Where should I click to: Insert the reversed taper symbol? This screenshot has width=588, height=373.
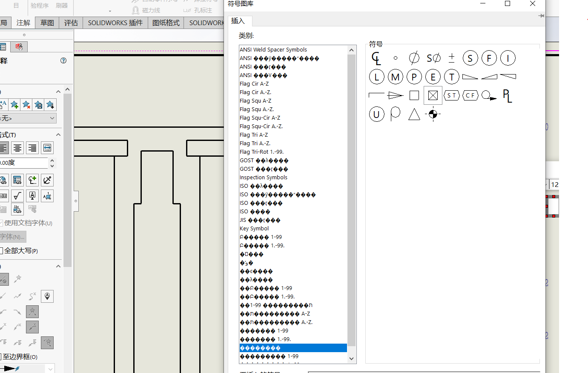[x=508, y=77]
